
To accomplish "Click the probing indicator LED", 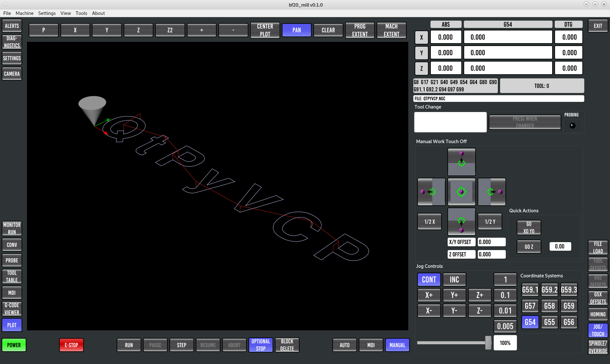I will pos(573,126).
